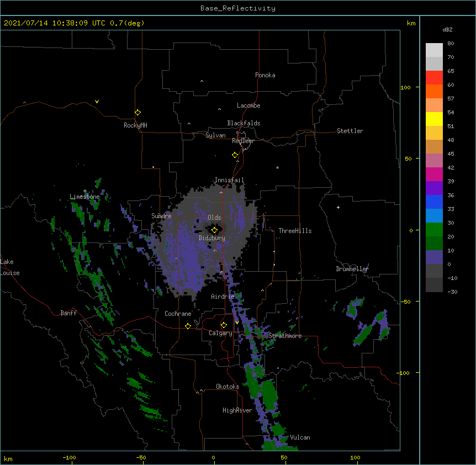Click the Blackfalds city label
Image resolution: width=476 pixels, height=465 pixels.
(244, 123)
